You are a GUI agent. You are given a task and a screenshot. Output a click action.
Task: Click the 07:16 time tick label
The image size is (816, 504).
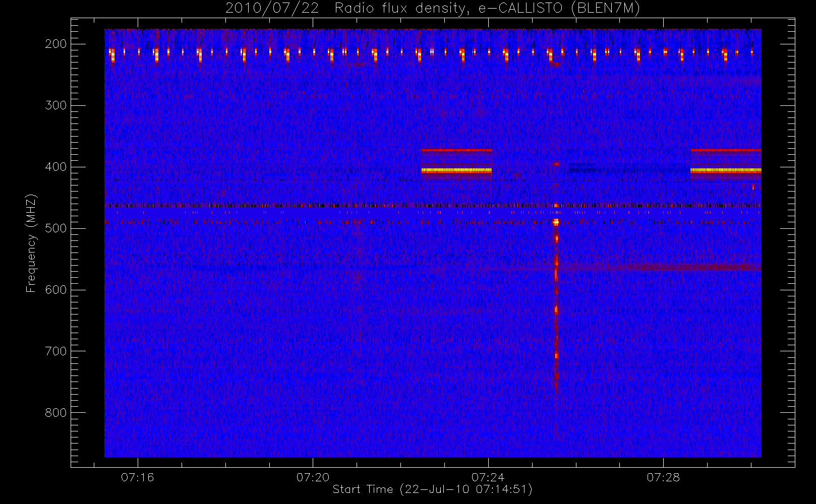tap(138, 477)
